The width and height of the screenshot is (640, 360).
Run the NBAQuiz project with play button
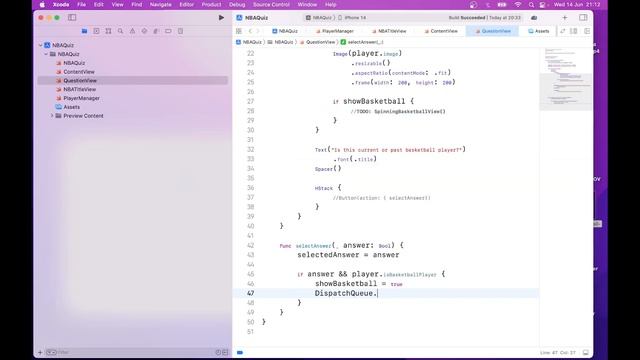click(221, 18)
